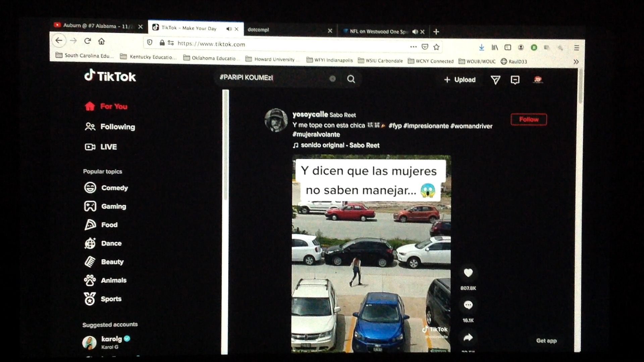Open the video's comments icon
The height and width of the screenshot is (362, 644).
coord(468,305)
